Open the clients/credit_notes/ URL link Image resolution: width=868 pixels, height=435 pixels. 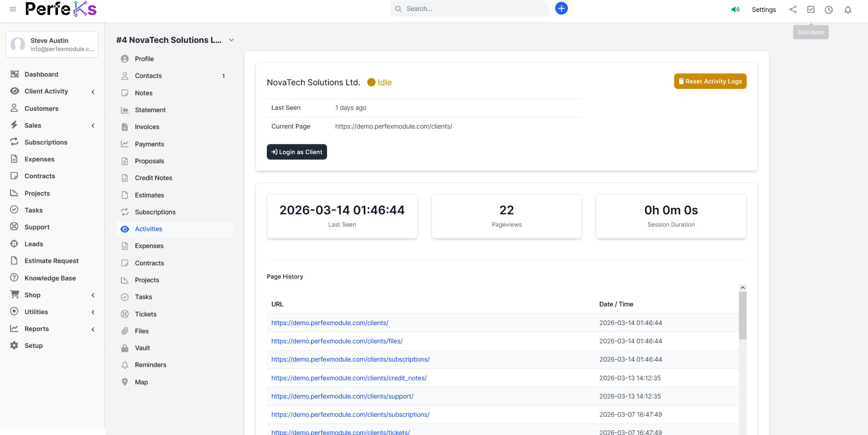pyautogui.click(x=349, y=378)
